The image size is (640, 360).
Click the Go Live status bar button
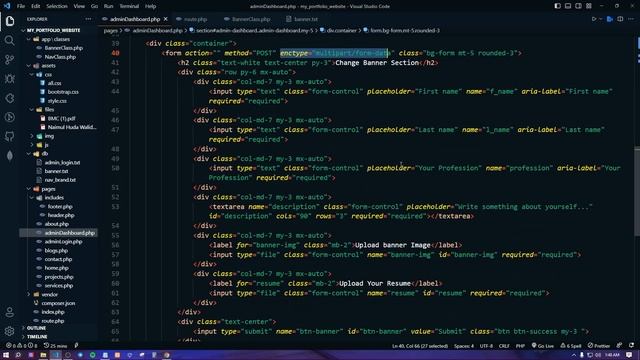tap(543, 346)
